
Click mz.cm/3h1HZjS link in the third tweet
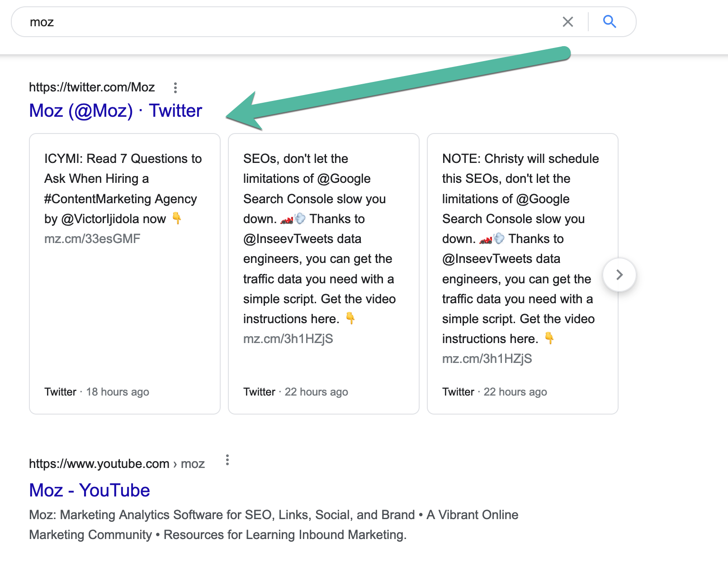(x=487, y=359)
